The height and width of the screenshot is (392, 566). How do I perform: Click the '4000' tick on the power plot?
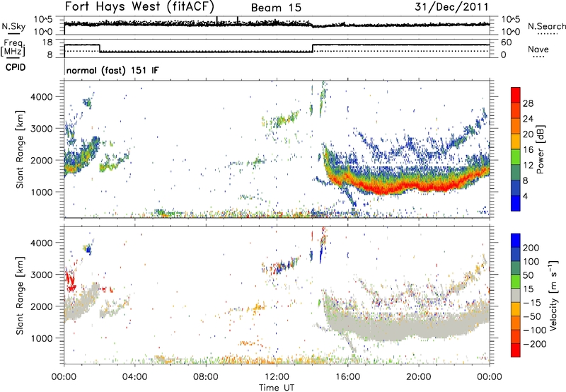pos(41,97)
